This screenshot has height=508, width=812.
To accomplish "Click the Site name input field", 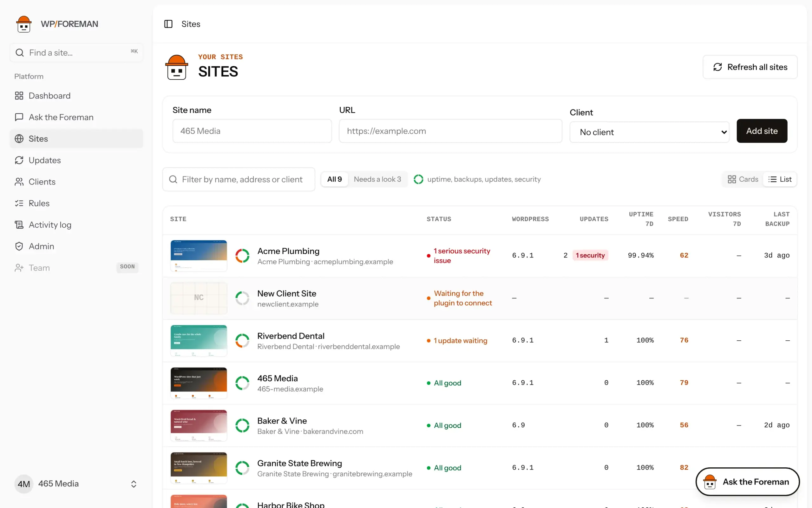I will (252, 131).
